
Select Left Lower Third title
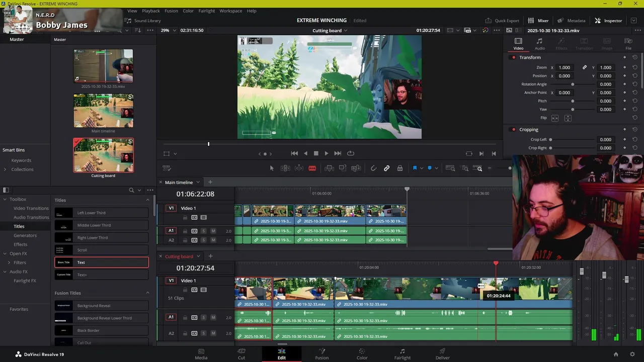(102, 213)
